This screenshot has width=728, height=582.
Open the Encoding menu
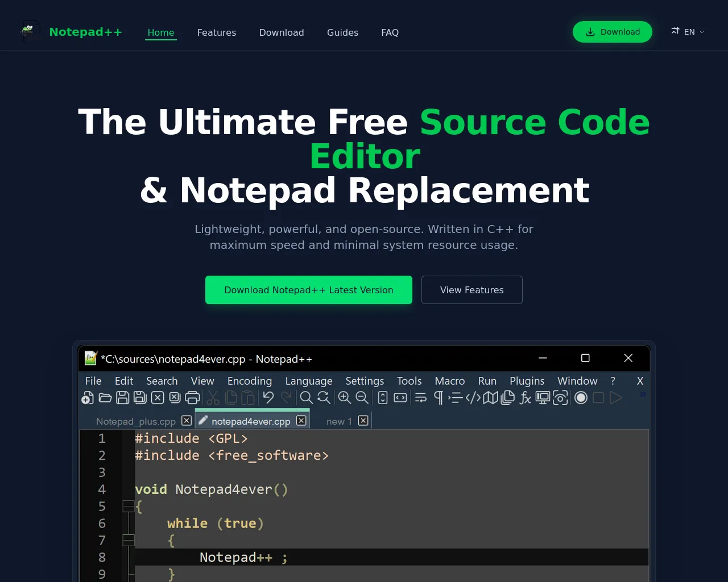250,381
